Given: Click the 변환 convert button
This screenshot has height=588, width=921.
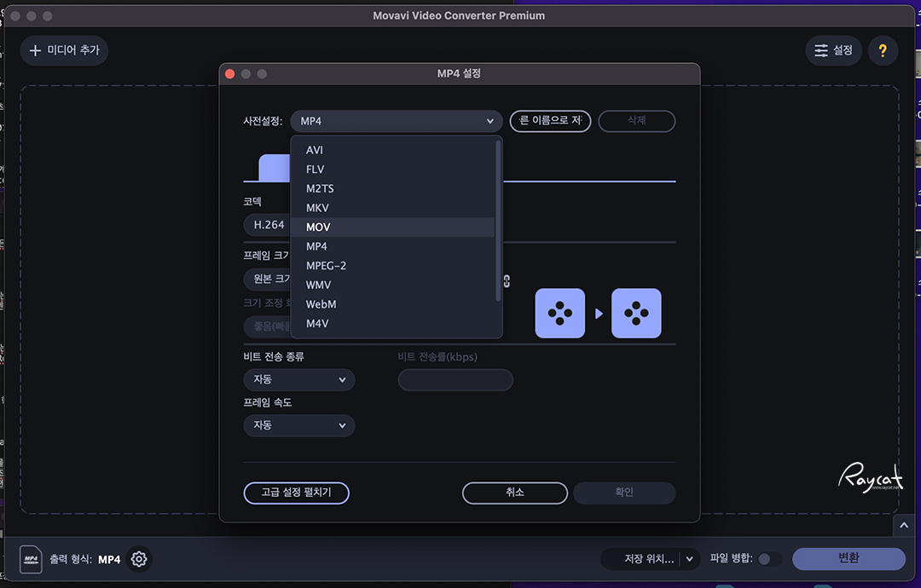Looking at the screenshot, I should pos(849,559).
